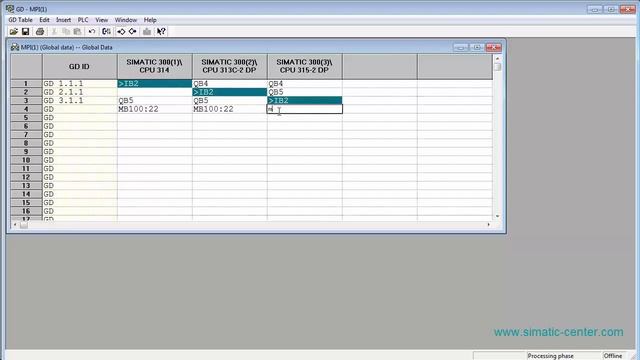Minimize the main GD application window
Viewport: 640px width, 360px height.
click(x=594, y=9)
